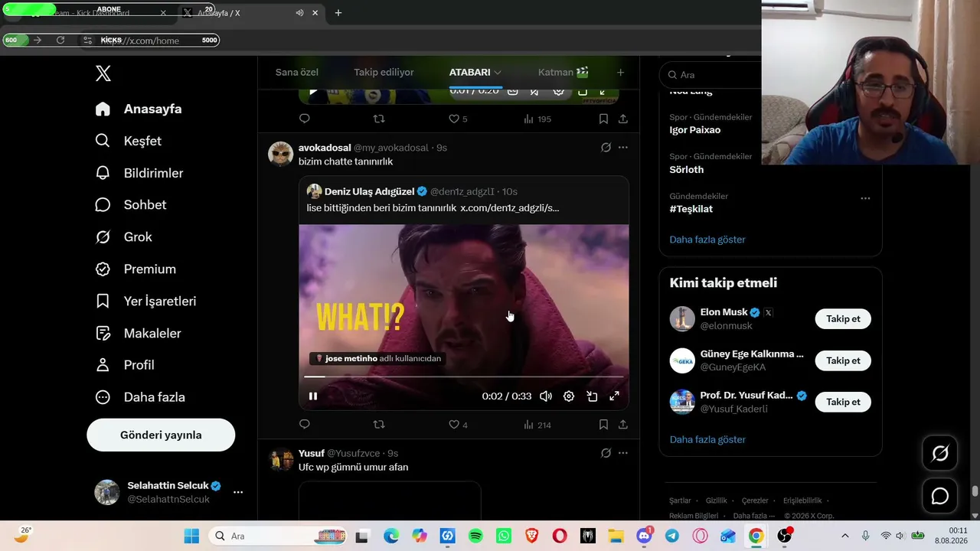This screenshot has height=551, width=980.
Task: Show more trends with Daha fazla göster
Action: pyautogui.click(x=707, y=240)
